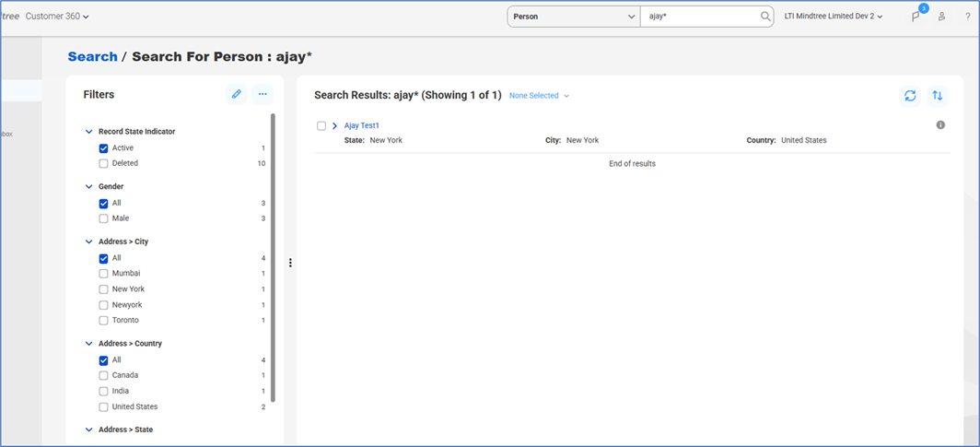Click the pencil edit filters icon

coord(237,94)
